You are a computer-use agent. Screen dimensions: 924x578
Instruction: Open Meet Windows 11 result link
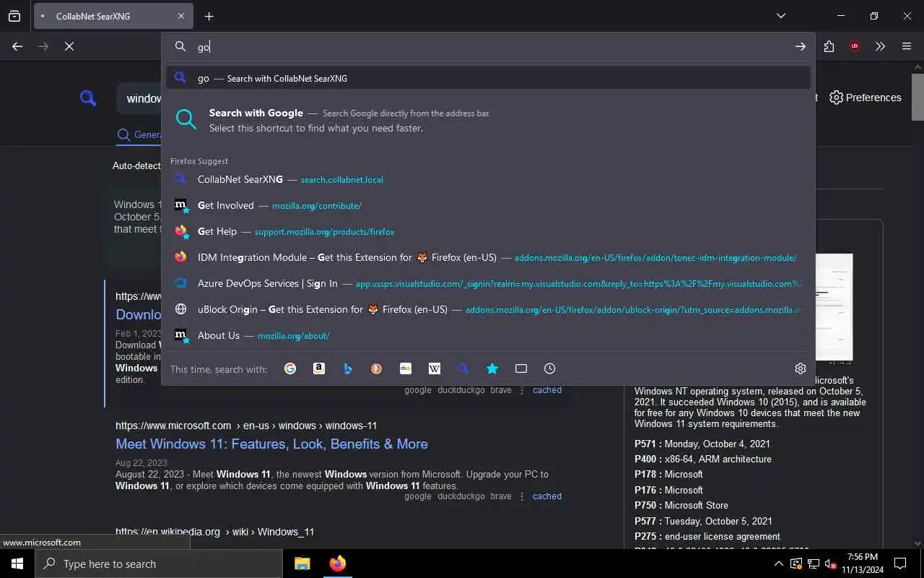[x=271, y=444]
